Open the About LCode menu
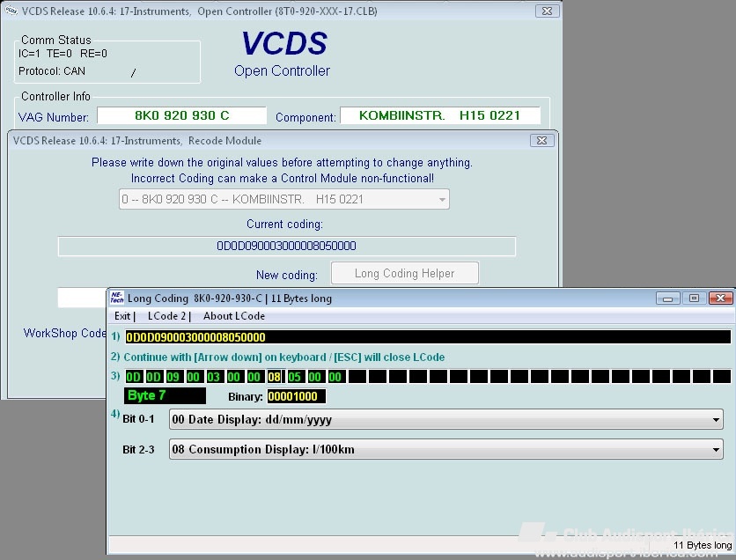This screenshot has width=736, height=560. [234, 316]
